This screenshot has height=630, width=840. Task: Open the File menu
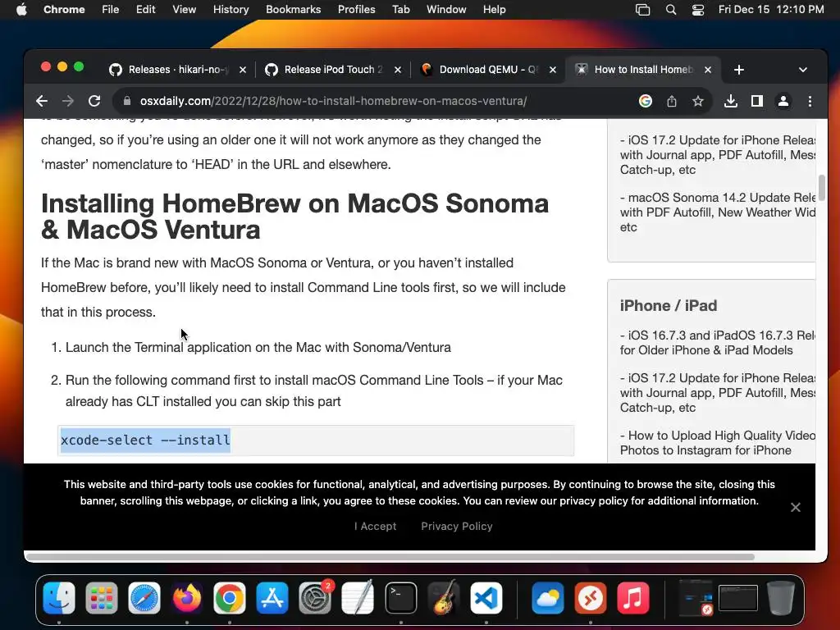(x=111, y=9)
